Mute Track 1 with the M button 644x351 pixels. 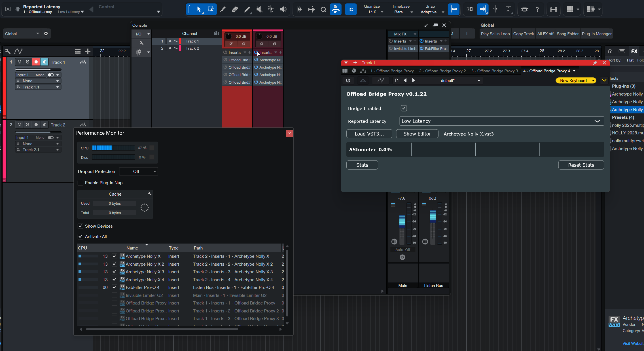click(19, 62)
